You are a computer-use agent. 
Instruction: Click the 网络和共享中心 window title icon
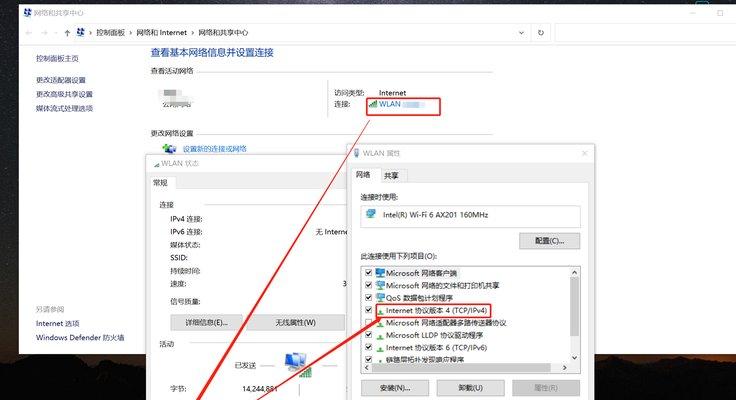pos(27,13)
